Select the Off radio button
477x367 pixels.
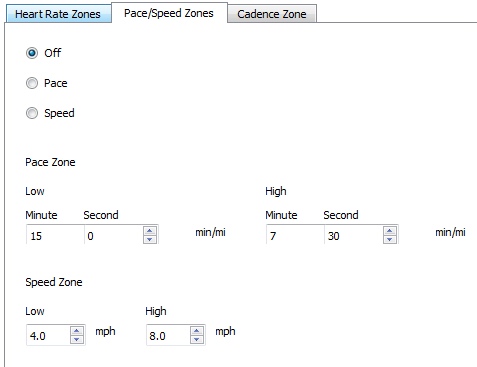(32, 53)
